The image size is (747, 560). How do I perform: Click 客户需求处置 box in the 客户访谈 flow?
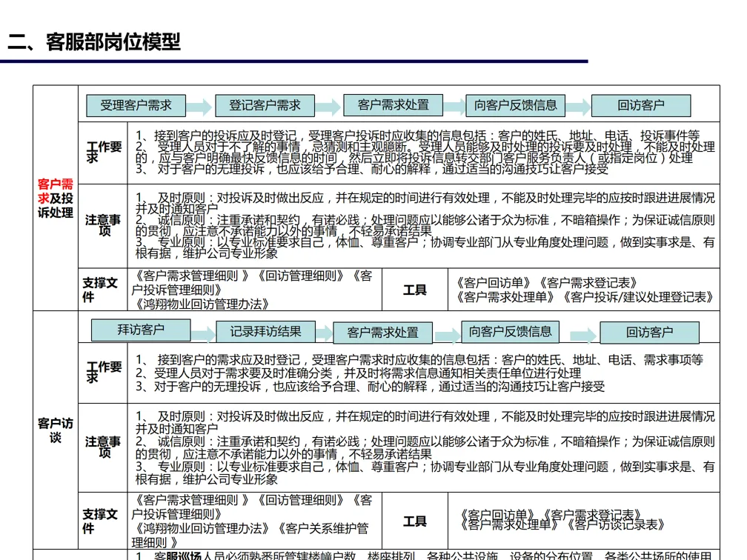pyautogui.click(x=382, y=333)
